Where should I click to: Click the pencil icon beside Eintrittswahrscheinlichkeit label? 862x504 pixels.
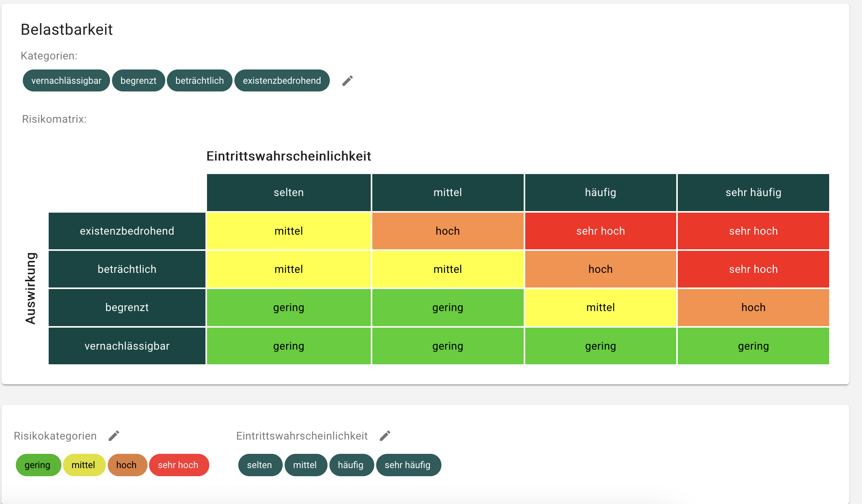tap(385, 436)
